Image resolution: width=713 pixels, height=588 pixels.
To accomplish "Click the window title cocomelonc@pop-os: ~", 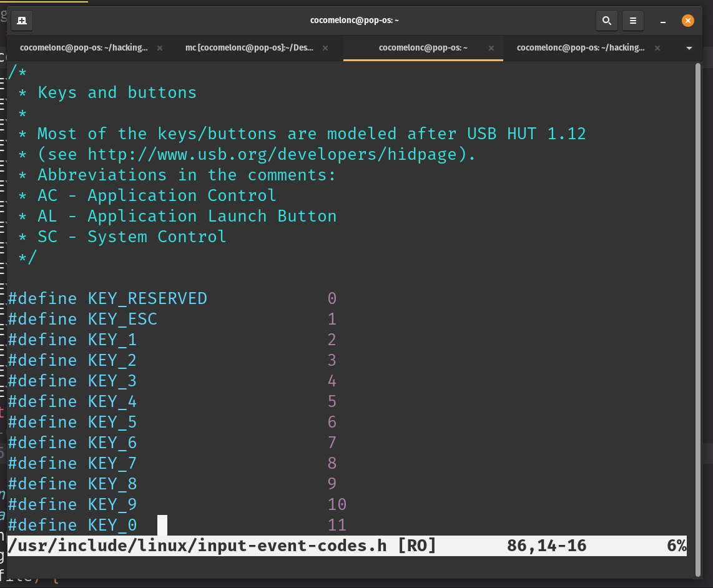I will pyautogui.click(x=354, y=21).
